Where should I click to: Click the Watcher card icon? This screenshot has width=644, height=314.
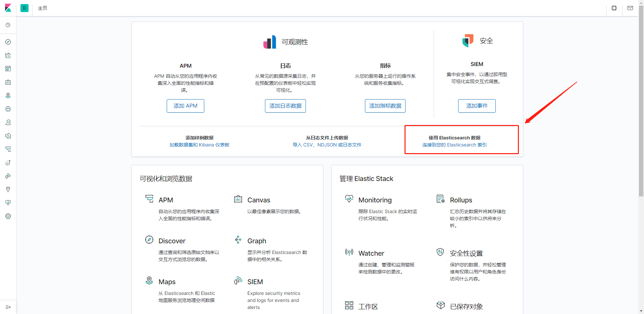(x=349, y=252)
